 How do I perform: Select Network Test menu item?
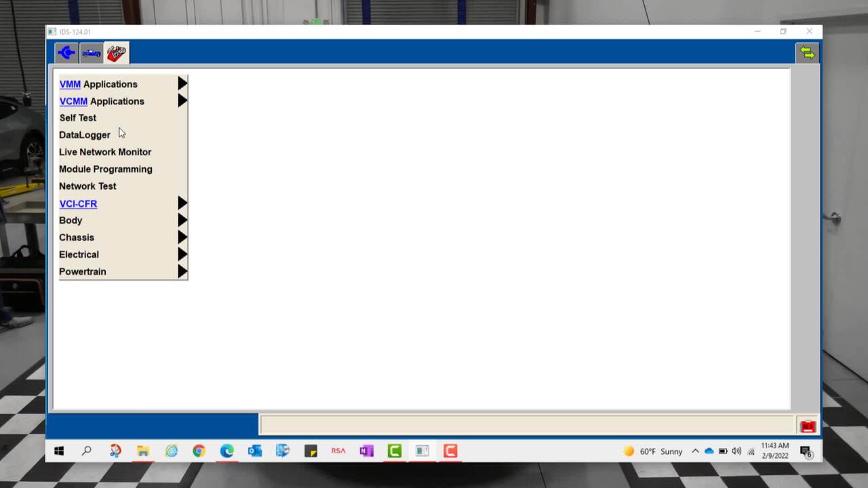click(x=87, y=186)
